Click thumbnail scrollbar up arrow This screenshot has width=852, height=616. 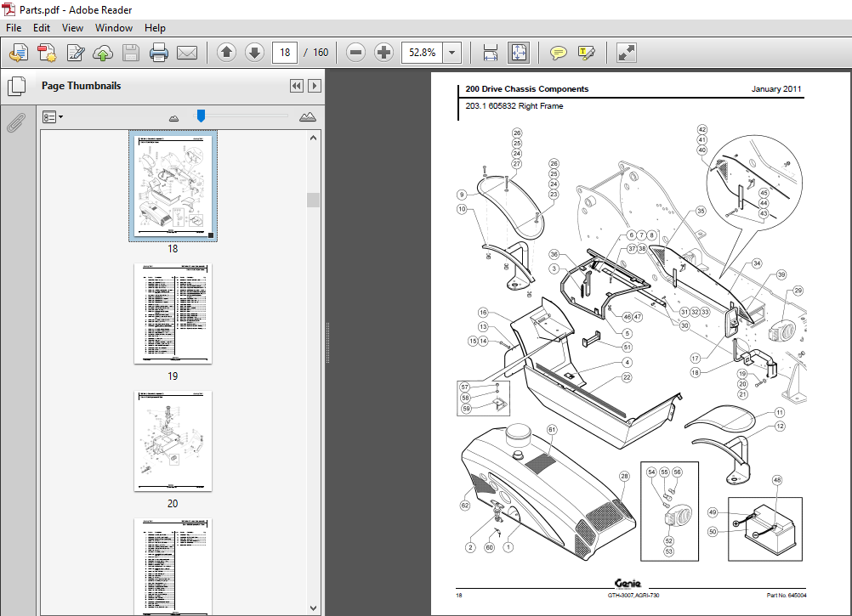pyautogui.click(x=313, y=138)
